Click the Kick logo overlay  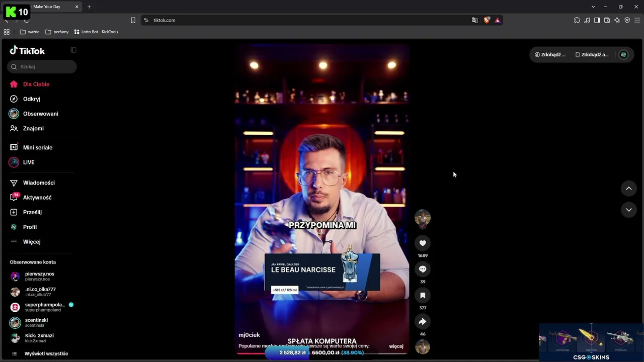click(x=17, y=12)
